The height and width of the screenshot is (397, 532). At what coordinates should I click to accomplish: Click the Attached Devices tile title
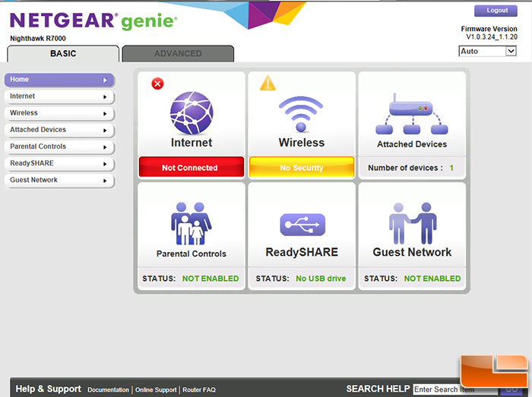point(412,144)
